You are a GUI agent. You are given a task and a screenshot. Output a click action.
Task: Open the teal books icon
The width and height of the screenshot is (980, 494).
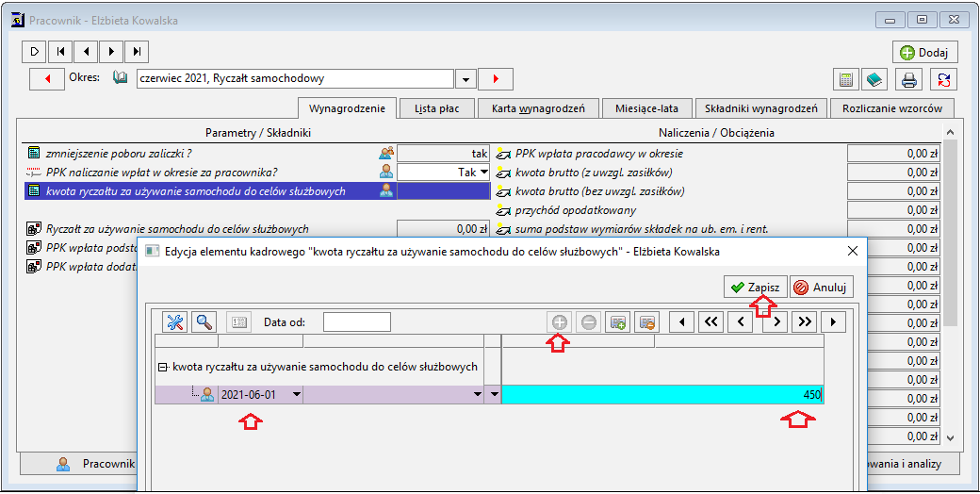point(874,79)
